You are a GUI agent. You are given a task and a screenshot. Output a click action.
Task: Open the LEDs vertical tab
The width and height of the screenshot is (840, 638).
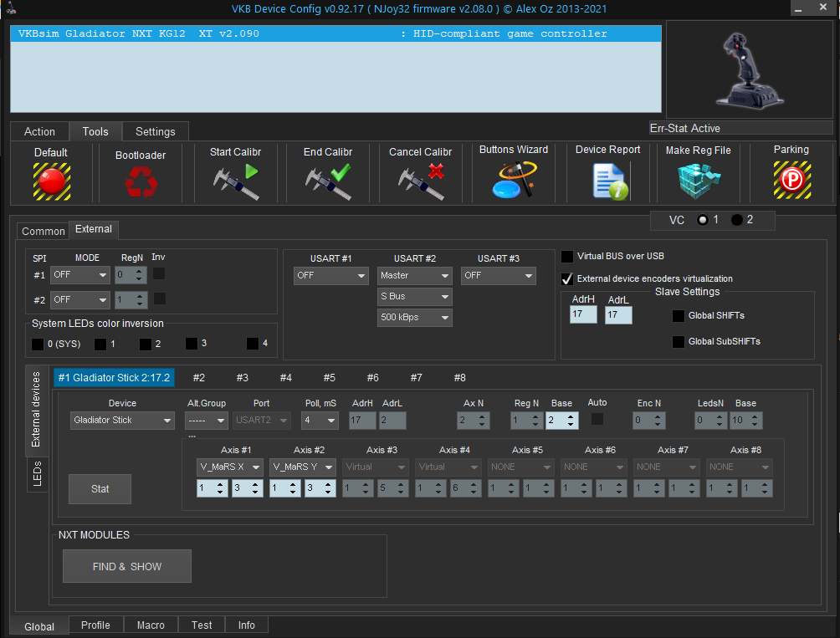point(37,473)
